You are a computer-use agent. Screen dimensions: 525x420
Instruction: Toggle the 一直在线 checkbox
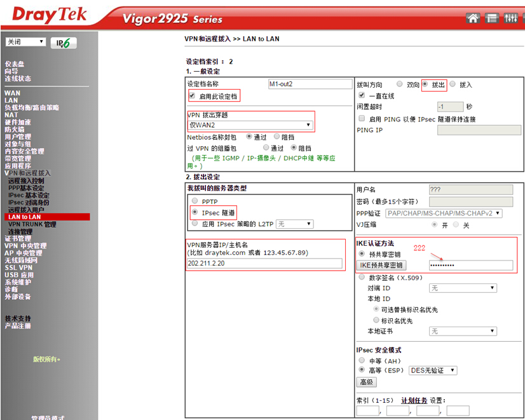(x=362, y=95)
